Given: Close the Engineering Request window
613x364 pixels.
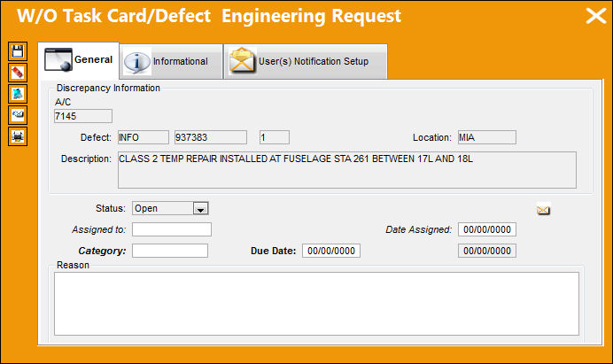Looking at the screenshot, I should 596,16.
